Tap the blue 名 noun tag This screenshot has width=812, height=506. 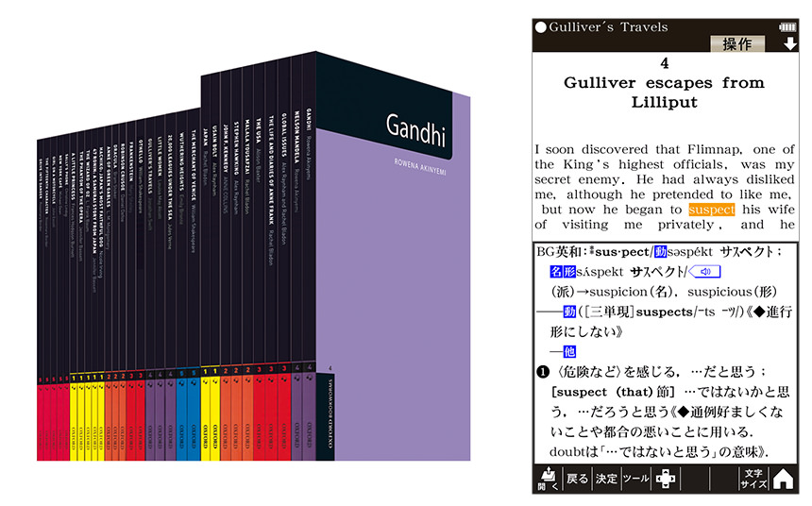pos(556,271)
